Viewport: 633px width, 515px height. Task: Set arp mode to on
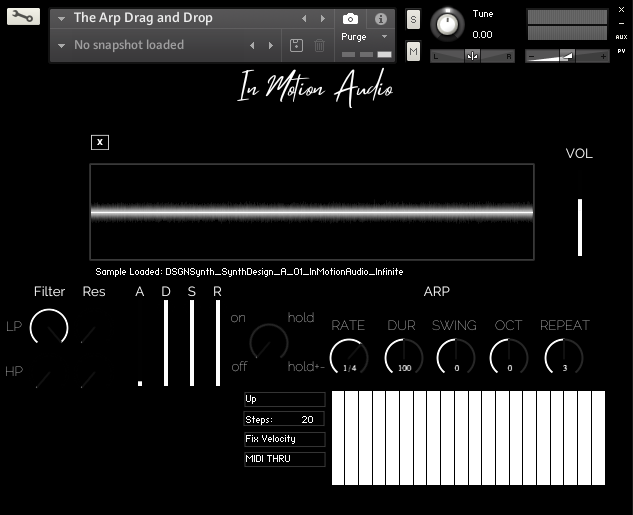click(238, 318)
